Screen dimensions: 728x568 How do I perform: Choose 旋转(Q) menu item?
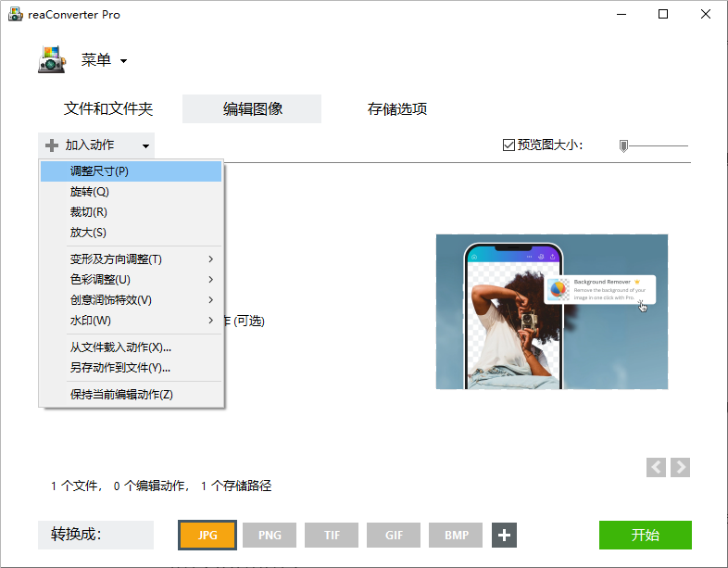pyautogui.click(x=131, y=192)
